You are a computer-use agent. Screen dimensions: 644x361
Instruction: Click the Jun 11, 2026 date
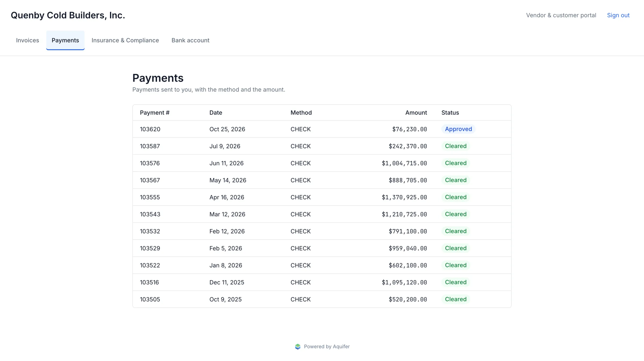point(226,163)
